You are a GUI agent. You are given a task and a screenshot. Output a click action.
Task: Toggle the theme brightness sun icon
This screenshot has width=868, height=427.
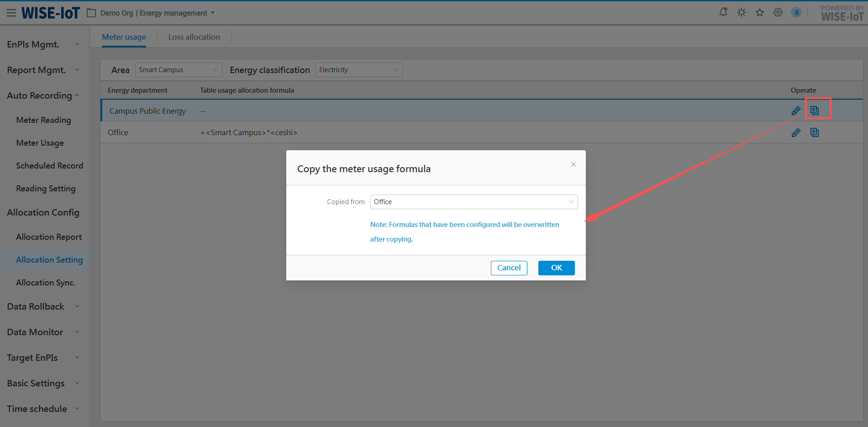(742, 12)
